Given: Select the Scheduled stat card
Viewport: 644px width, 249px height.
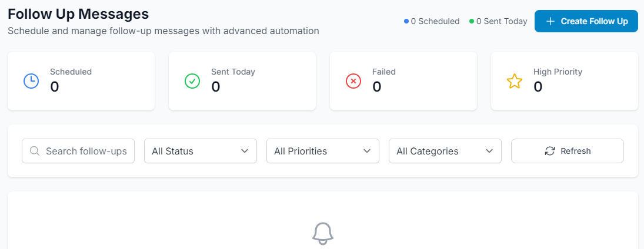Looking at the screenshot, I should tap(81, 81).
